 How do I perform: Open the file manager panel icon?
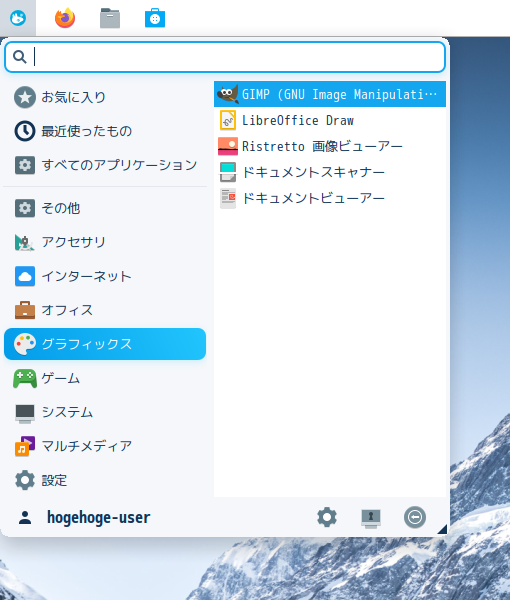[110, 18]
